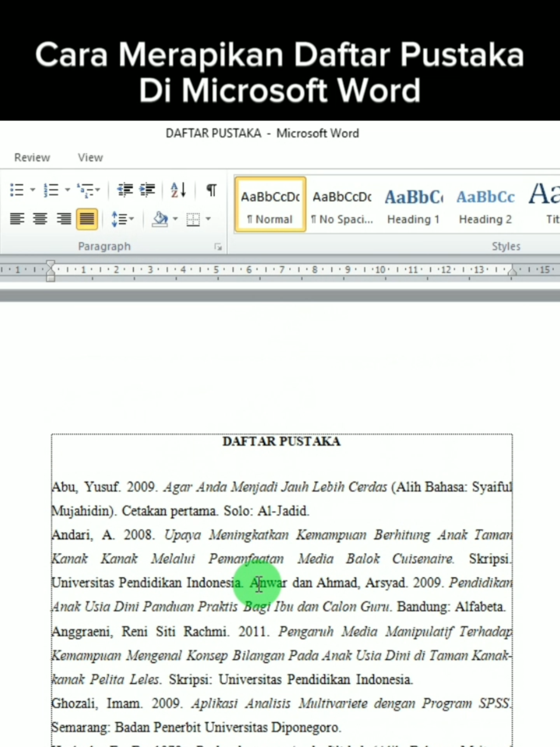This screenshot has width=560, height=747.
Task: Click the Decrease Indent icon
Action: click(x=125, y=190)
